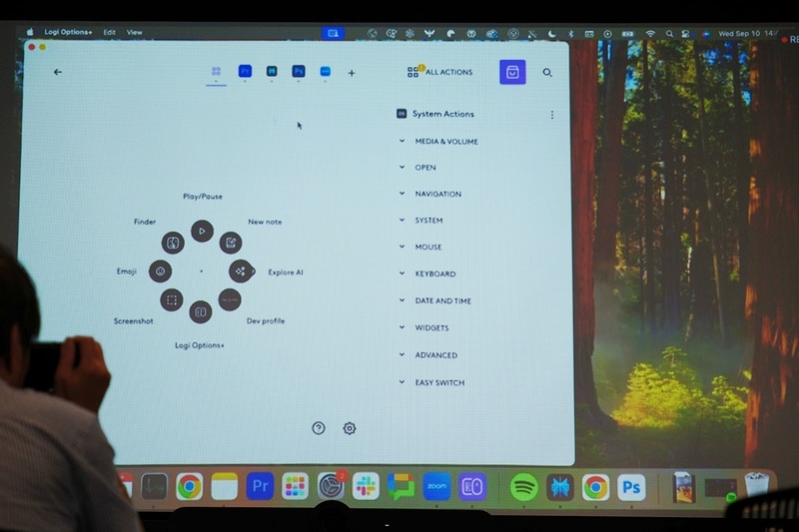The width and height of the screenshot is (799, 532).
Task: Select the all-applications profile tab icon
Action: [x=216, y=71]
